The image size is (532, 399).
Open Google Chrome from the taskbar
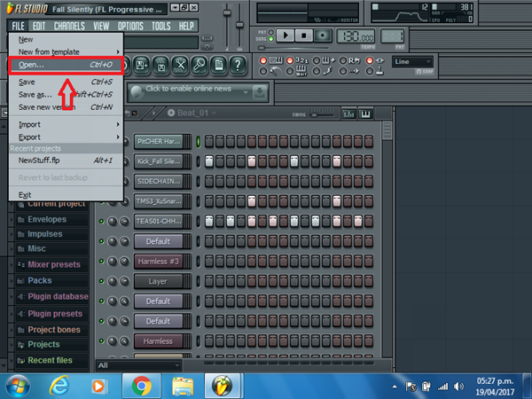tap(142, 386)
